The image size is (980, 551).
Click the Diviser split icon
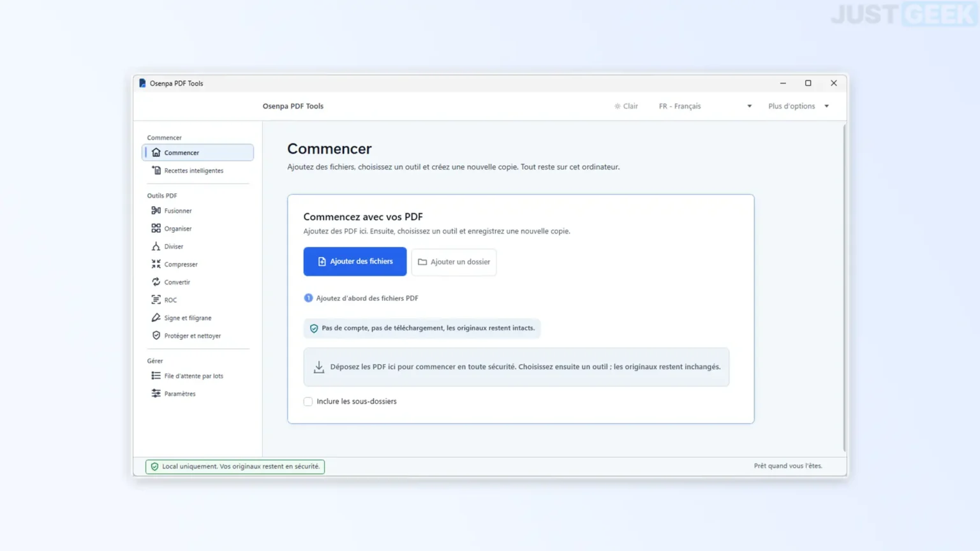pos(156,246)
